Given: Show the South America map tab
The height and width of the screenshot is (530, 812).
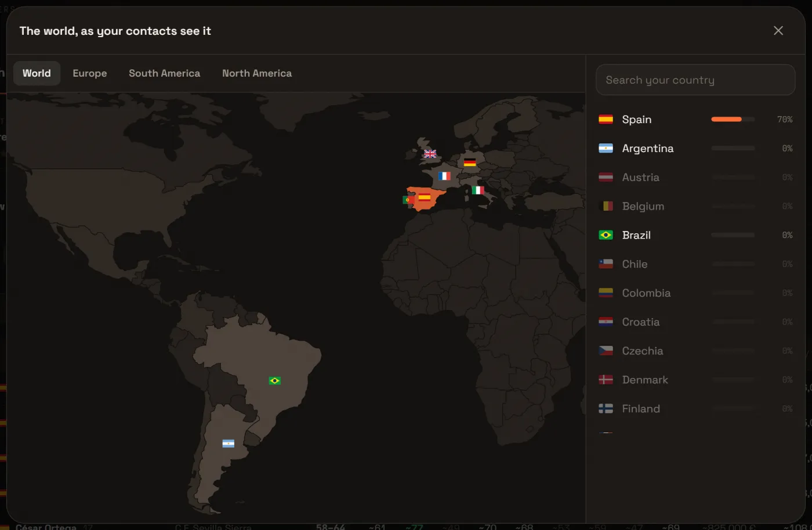Looking at the screenshot, I should (165, 73).
